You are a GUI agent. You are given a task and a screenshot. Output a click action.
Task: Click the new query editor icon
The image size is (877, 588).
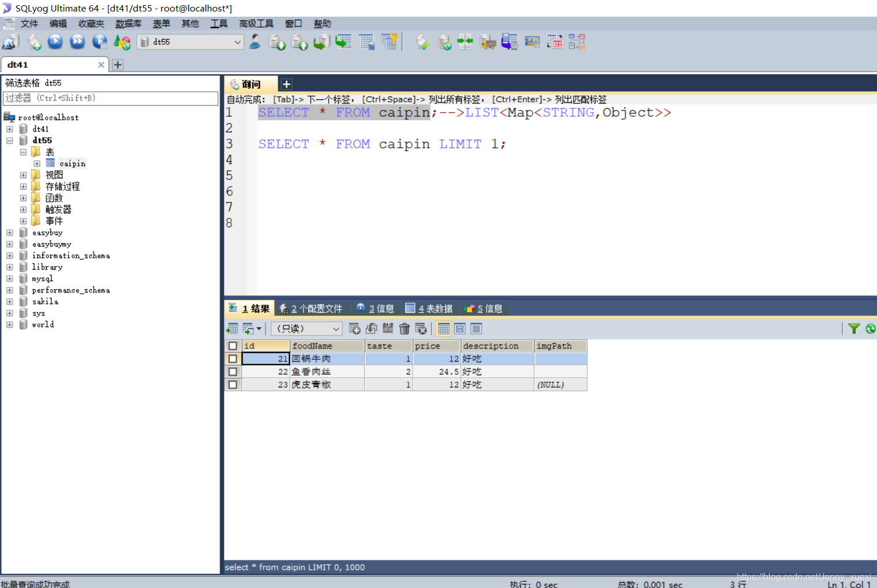pyautogui.click(x=34, y=42)
